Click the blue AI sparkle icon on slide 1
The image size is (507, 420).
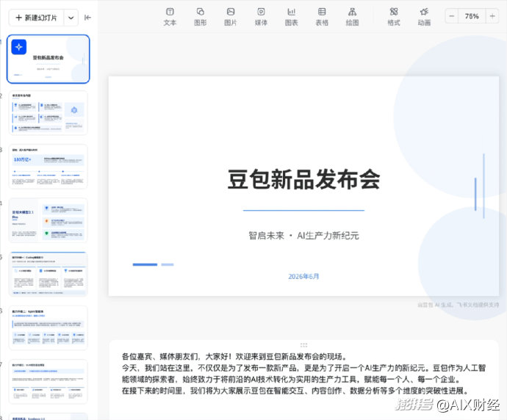click(19, 47)
